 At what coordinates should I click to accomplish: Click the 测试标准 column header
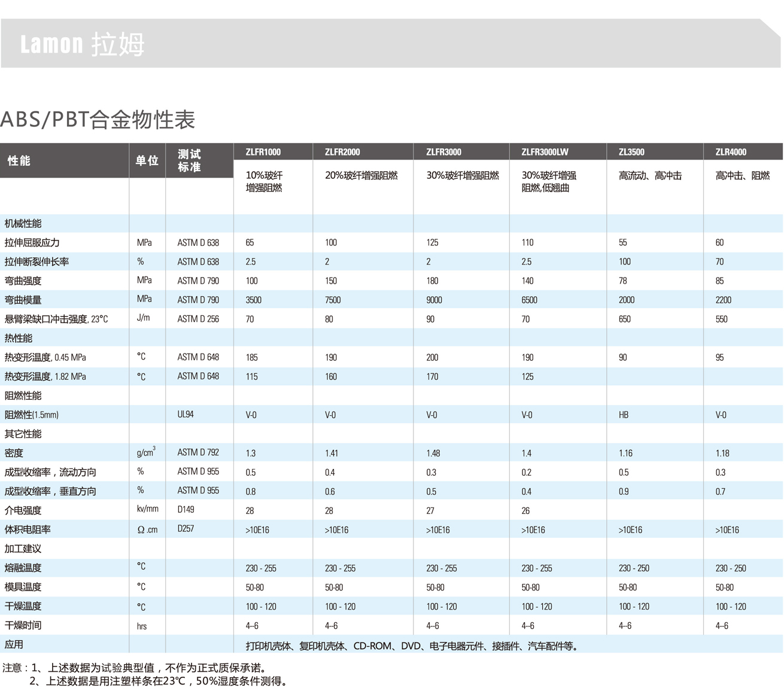(189, 160)
